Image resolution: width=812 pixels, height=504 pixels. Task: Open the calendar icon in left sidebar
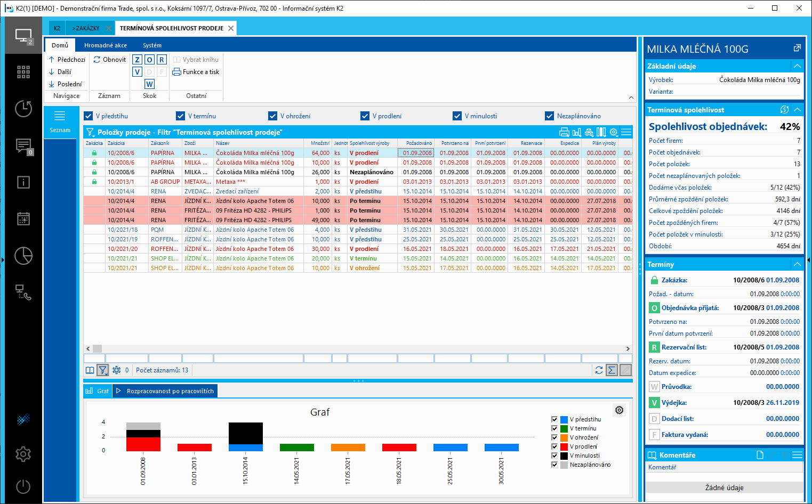click(23, 218)
